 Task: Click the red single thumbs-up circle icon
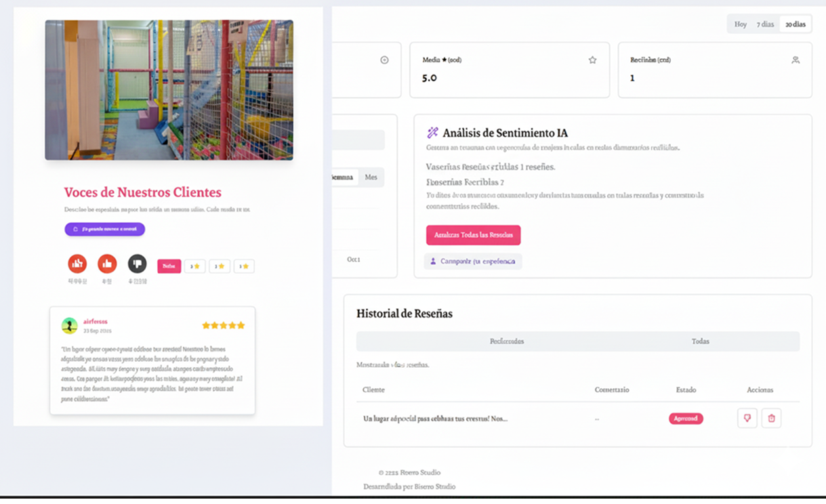[x=107, y=264]
